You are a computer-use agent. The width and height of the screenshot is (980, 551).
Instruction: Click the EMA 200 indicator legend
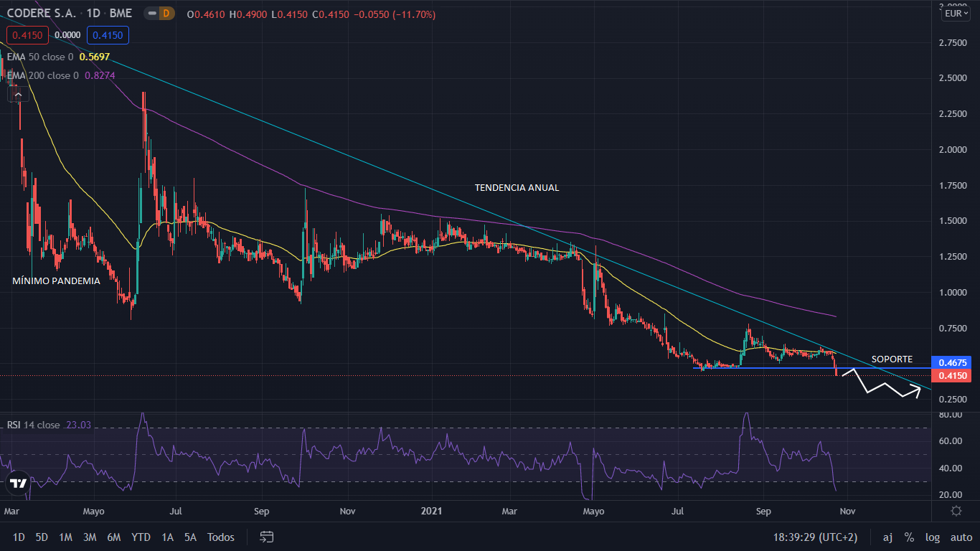pos(43,75)
